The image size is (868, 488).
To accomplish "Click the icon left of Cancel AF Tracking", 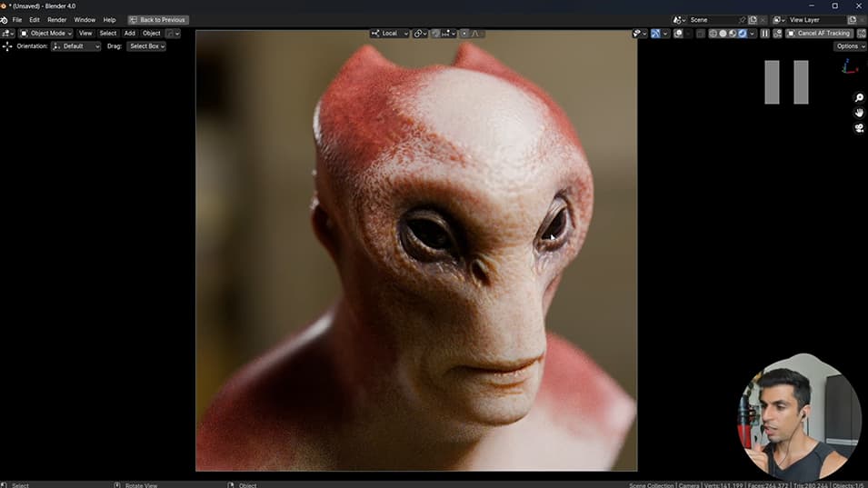I will pyautogui.click(x=777, y=34).
